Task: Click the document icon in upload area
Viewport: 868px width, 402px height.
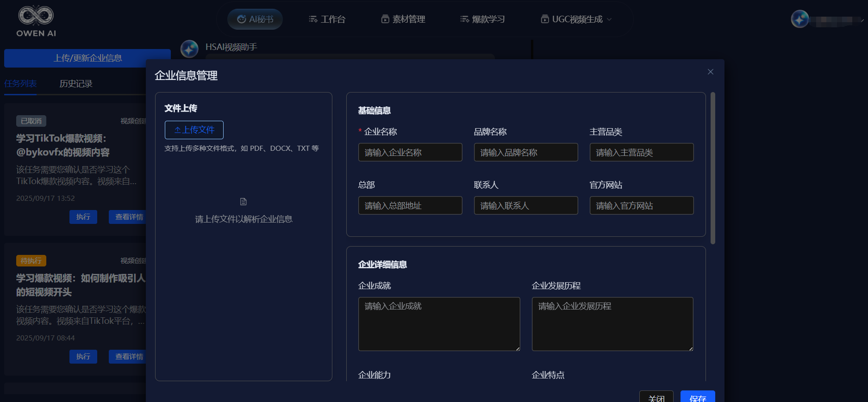Action: pyautogui.click(x=244, y=202)
